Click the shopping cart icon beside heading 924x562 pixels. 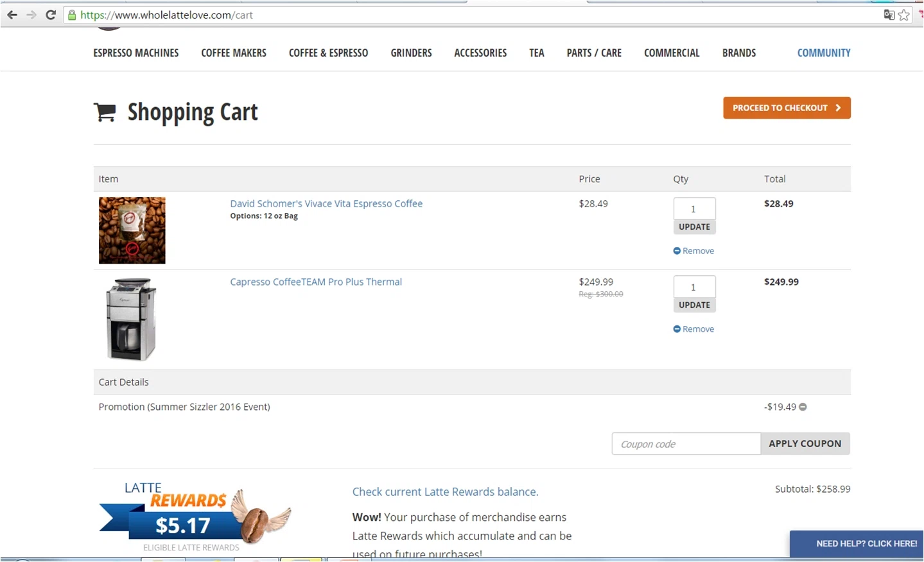(x=105, y=112)
